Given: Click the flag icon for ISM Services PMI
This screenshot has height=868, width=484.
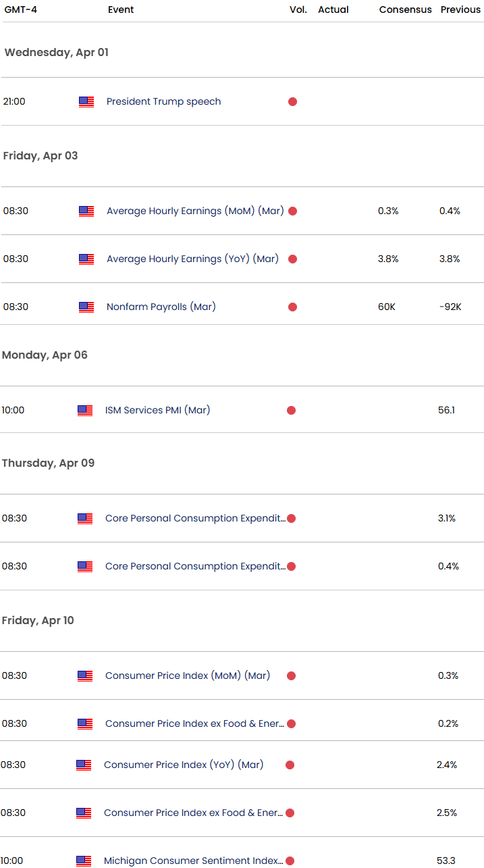Looking at the screenshot, I should tap(85, 411).
